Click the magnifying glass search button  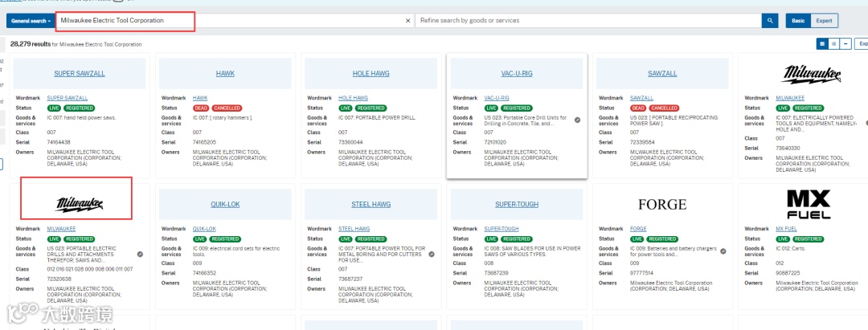769,20
